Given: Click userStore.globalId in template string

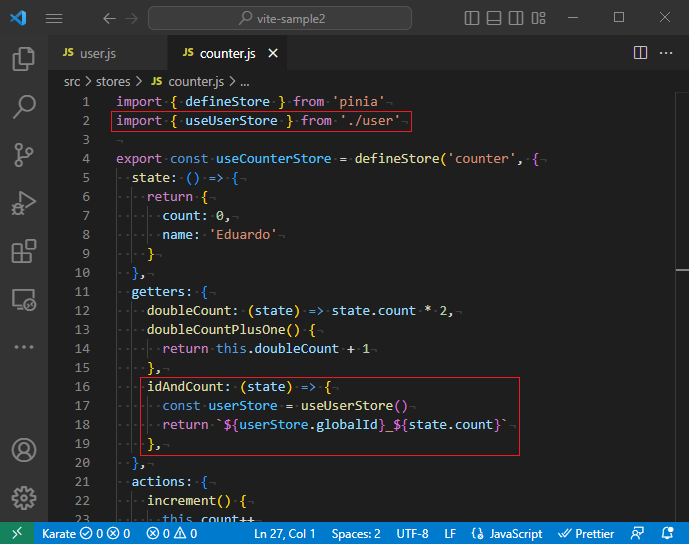Looking at the screenshot, I should [x=308, y=424].
